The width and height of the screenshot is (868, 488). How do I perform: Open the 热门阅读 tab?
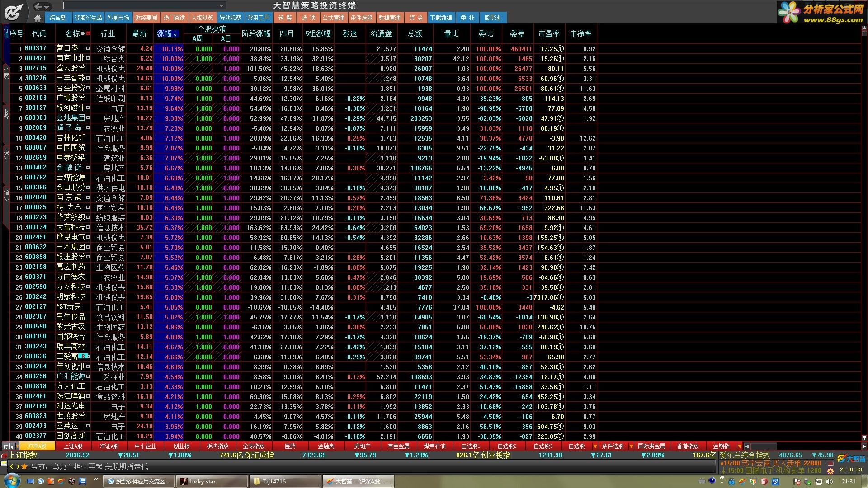pos(174,18)
